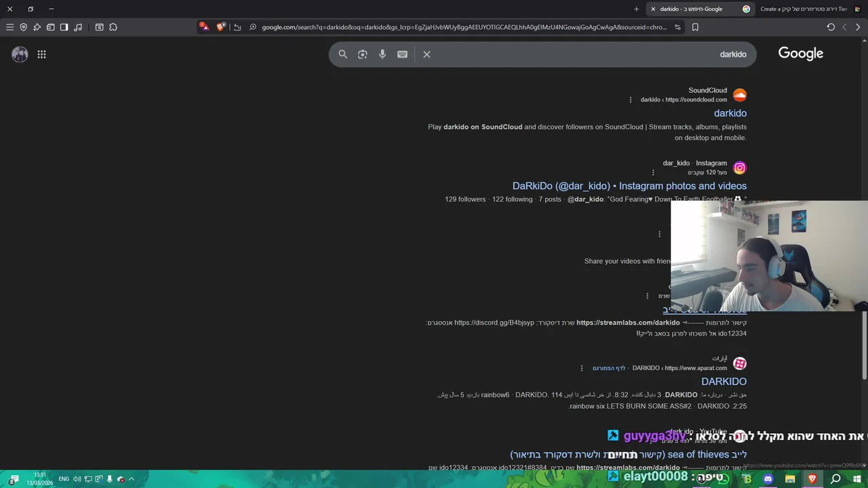Screen dimensions: 868x488
Task: Click 'darkido › https://soundcloud.com' breadcrumb text
Action: coord(684,100)
